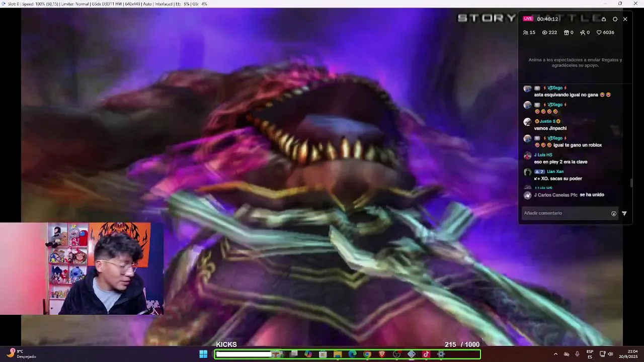
Task: Open live panel settings gear
Action: pyautogui.click(x=615, y=19)
